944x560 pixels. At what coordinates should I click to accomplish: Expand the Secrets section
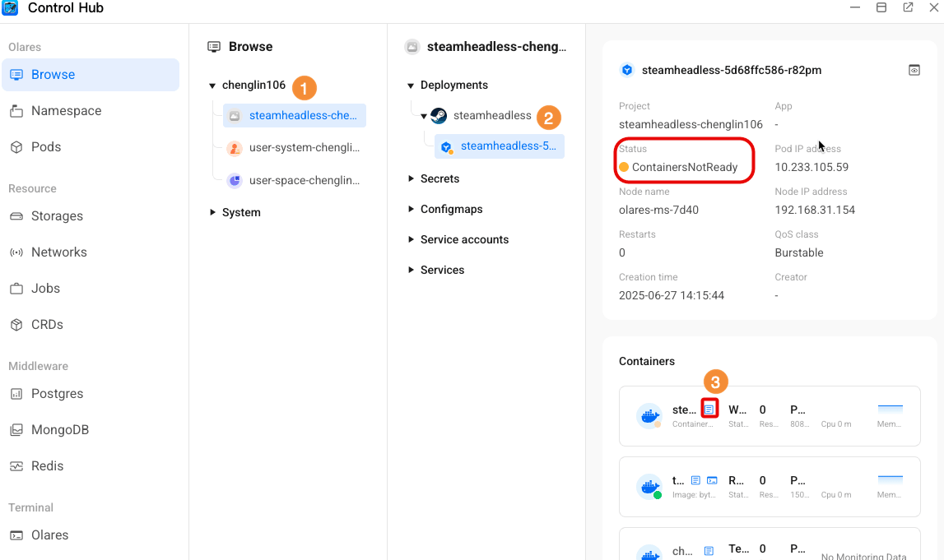(x=411, y=178)
